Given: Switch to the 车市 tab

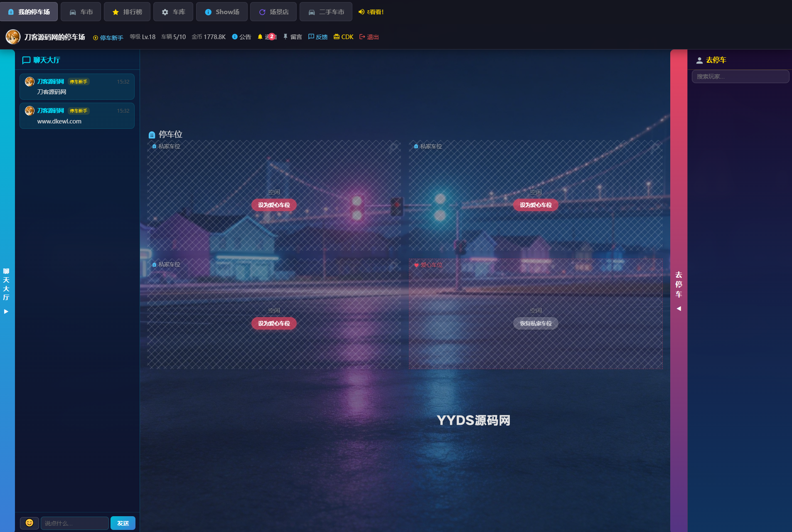Looking at the screenshot, I should 81,12.
